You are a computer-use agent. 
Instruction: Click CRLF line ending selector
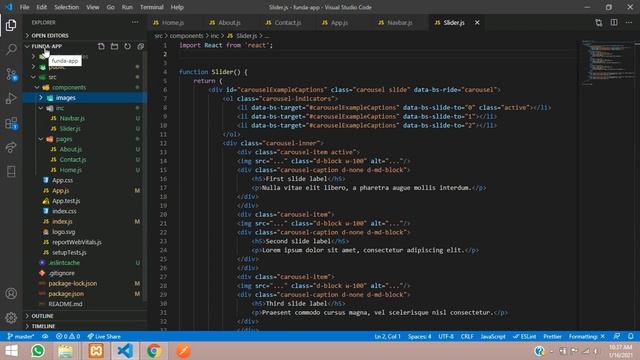pyautogui.click(x=467, y=336)
